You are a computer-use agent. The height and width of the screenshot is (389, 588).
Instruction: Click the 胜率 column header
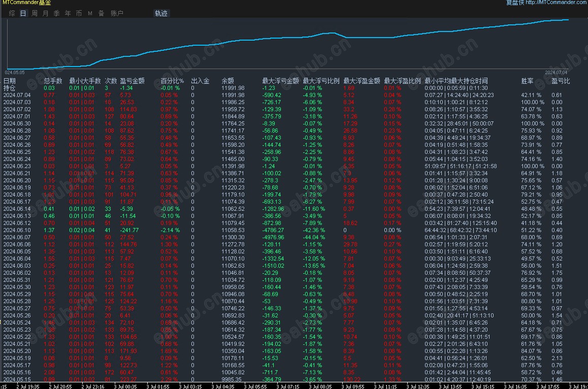527,81
